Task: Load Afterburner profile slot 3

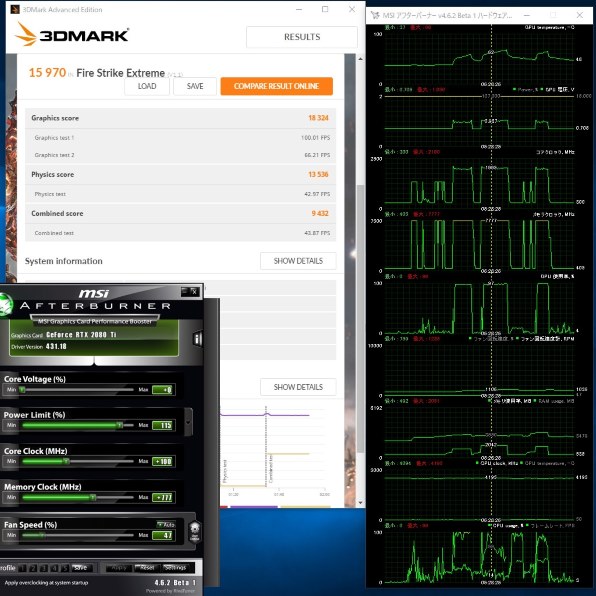Action: 44,568
